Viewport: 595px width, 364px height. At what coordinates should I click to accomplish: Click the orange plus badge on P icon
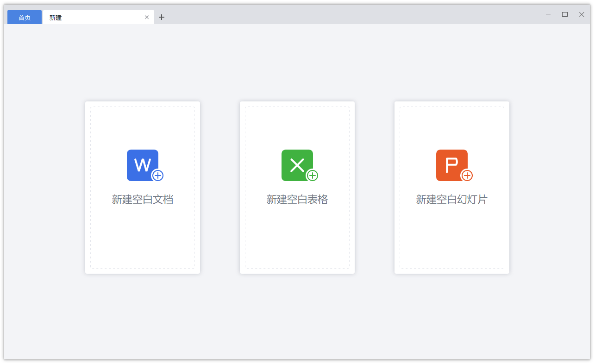pos(467,176)
